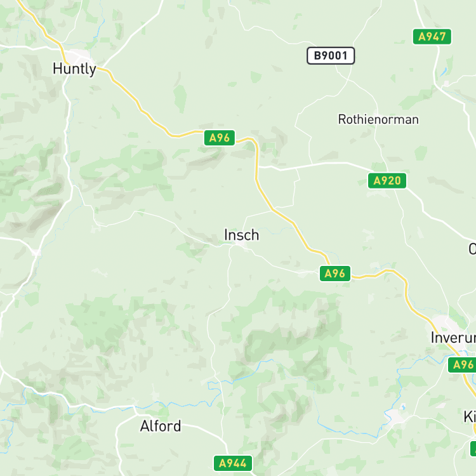Click the A96 shield below Inverurie

462,365
